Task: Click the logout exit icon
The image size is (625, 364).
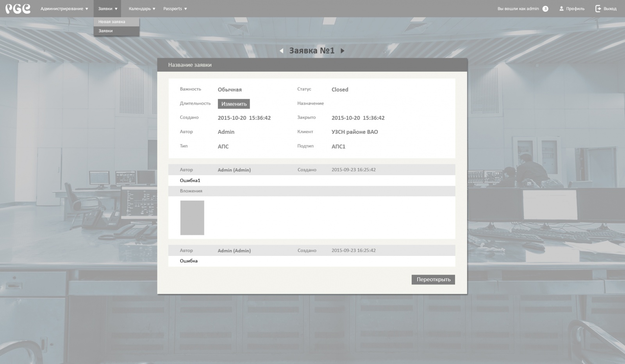Action: point(598,9)
